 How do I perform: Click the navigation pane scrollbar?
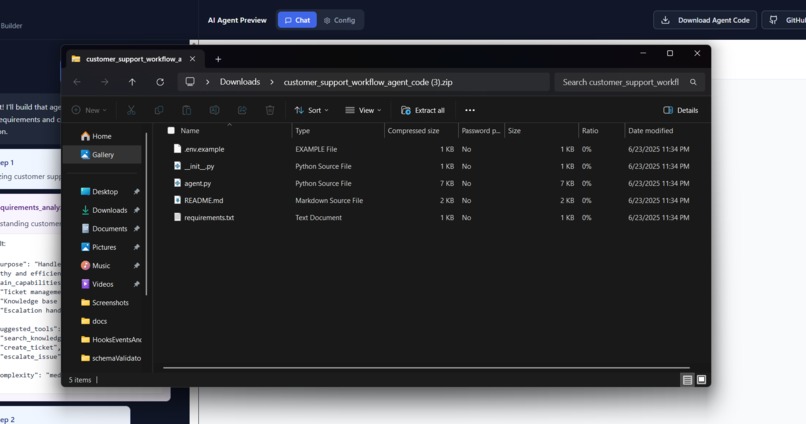point(147,213)
